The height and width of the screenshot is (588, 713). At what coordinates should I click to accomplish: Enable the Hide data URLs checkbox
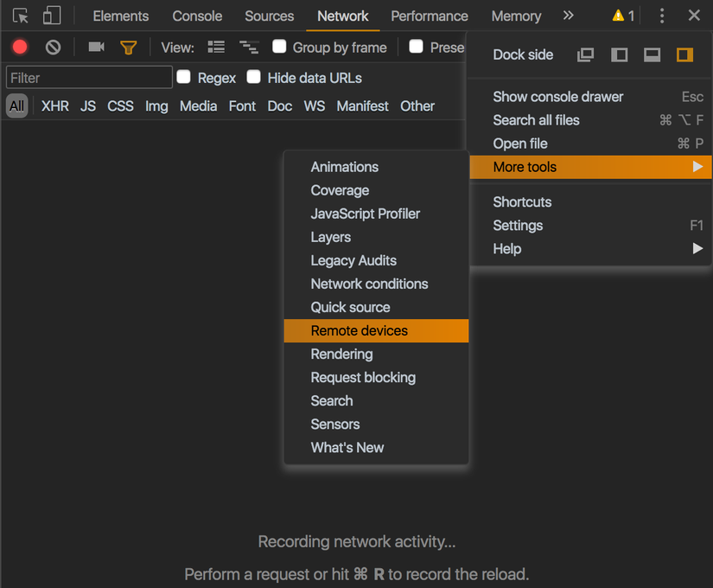pyautogui.click(x=253, y=77)
